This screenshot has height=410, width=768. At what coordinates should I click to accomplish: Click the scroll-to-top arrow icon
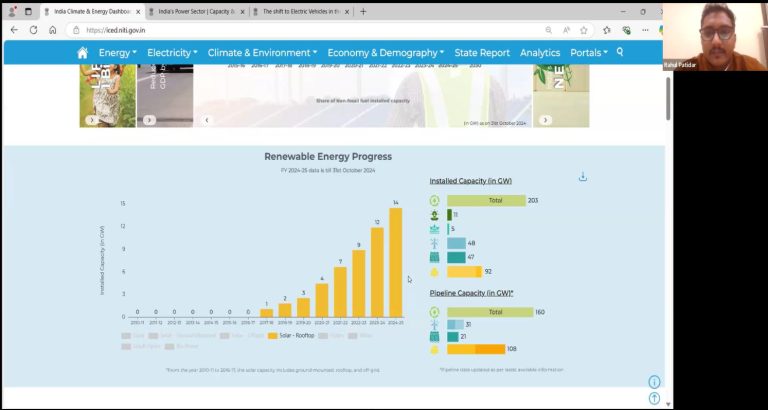654,398
